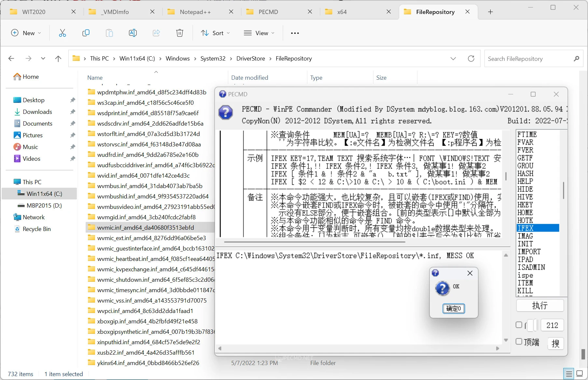The height and width of the screenshot is (380, 588).
Task: Click the Paste clipboard icon
Action: pyautogui.click(x=109, y=33)
